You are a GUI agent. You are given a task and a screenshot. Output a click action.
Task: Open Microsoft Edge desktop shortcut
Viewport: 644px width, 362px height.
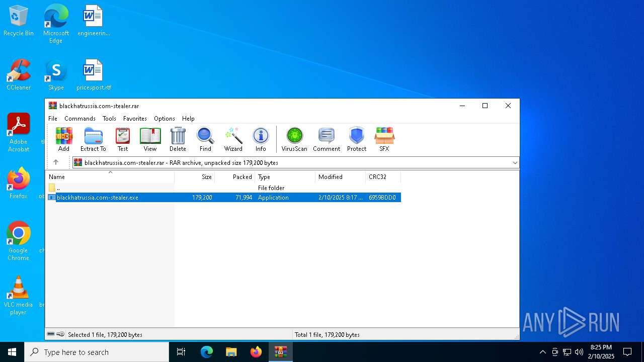[x=56, y=24]
